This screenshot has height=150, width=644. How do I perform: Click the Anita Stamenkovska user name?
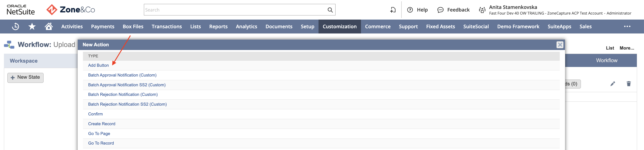click(x=513, y=7)
